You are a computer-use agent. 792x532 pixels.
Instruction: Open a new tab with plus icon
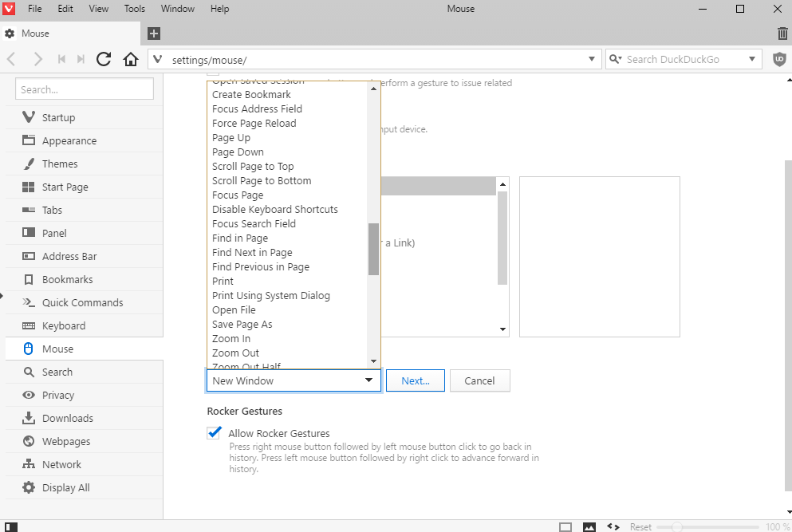pos(154,33)
